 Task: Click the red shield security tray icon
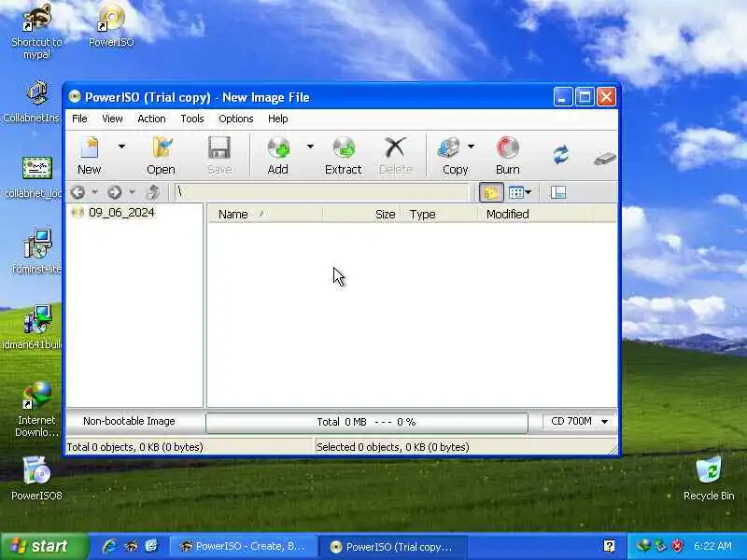coord(677,546)
